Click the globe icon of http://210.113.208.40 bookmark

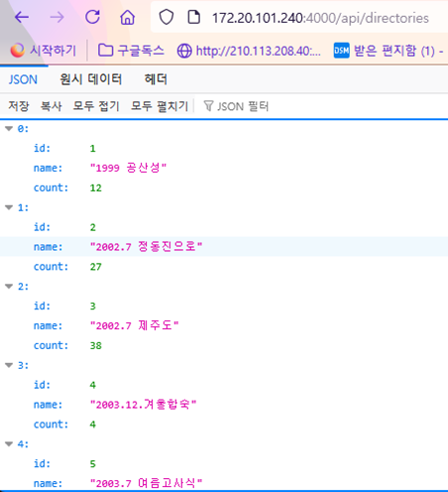184,51
